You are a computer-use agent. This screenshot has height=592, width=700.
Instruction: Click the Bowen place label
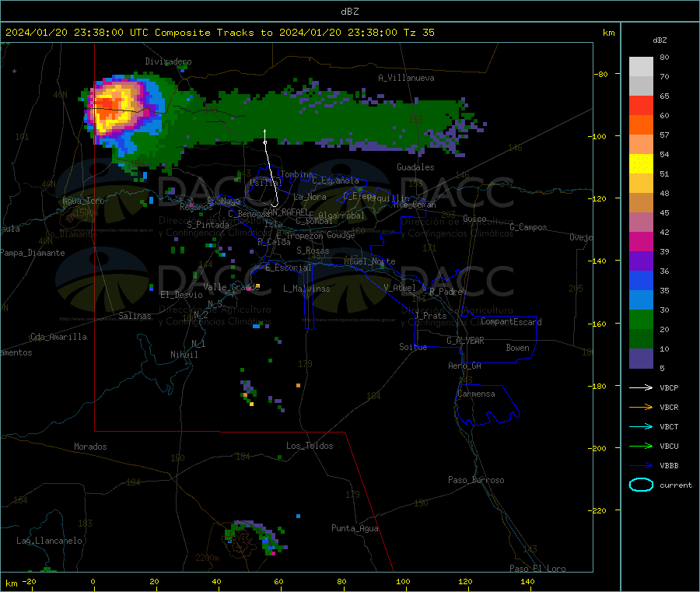517,348
